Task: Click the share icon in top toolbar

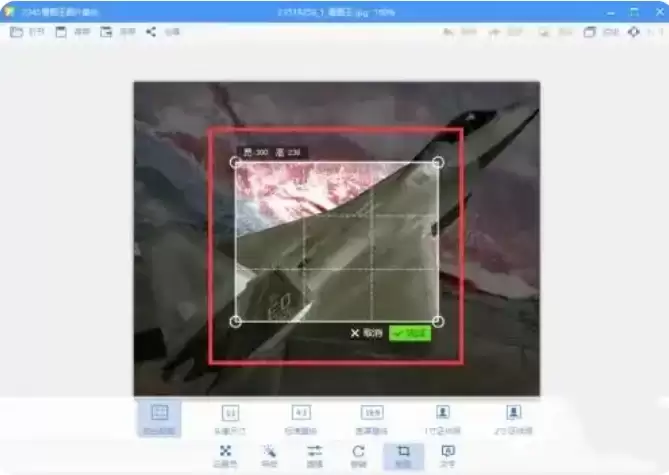Action: 151,32
